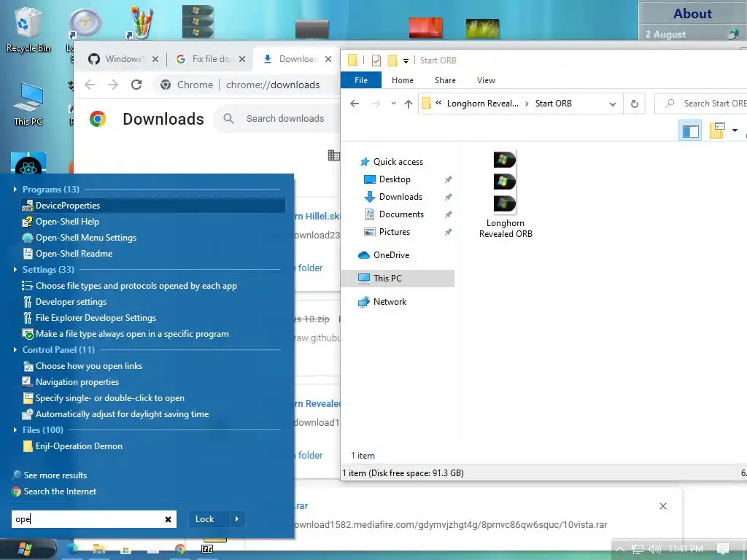Expand the Settings (33) results group
The height and width of the screenshot is (560, 747).
(15, 270)
